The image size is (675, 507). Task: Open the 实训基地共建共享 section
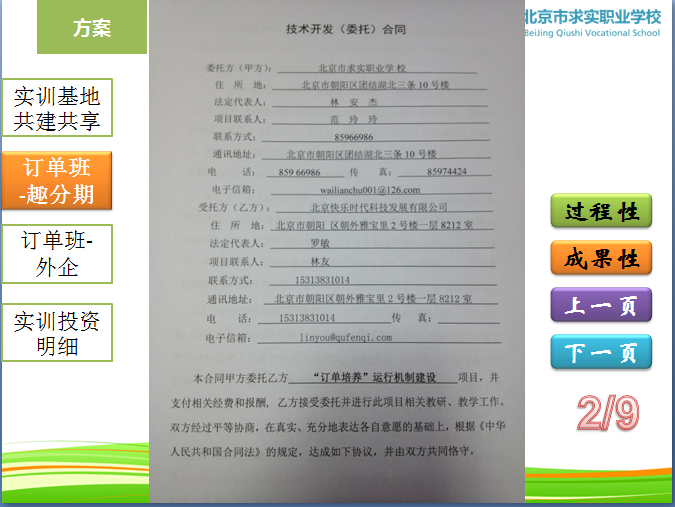coord(57,108)
